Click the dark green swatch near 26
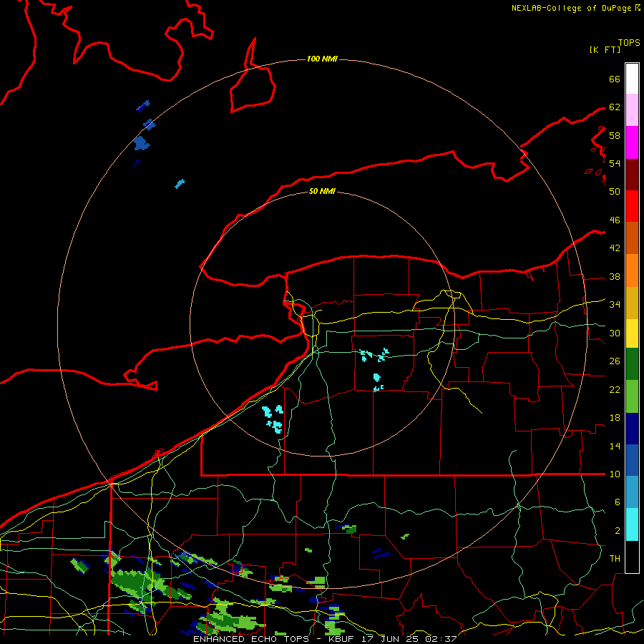644x644 pixels. 632,364
